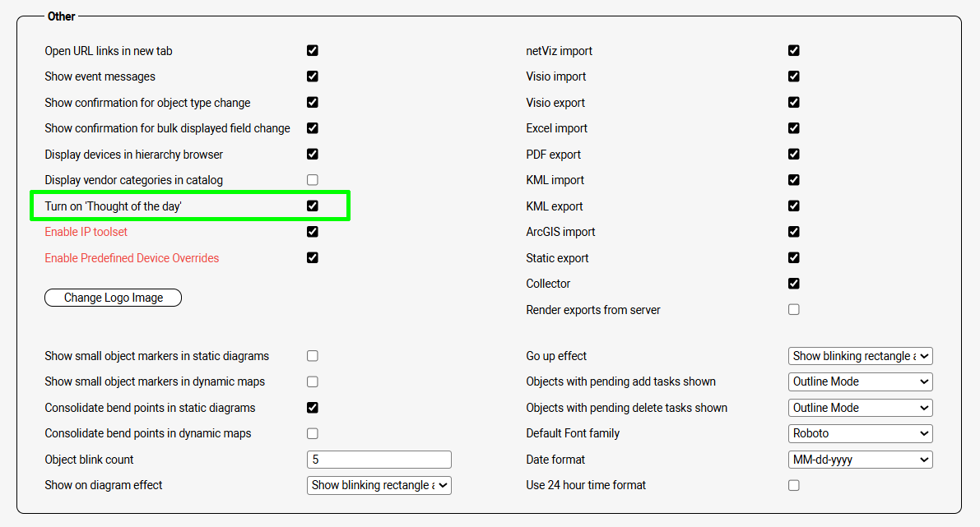Uncheck 'Open URL links in new tab'
980x527 pixels.
tap(313, 50)
